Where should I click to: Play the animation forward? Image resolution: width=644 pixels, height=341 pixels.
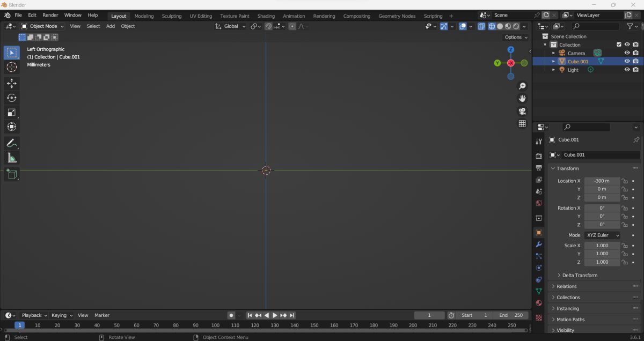(x=275, y=315)
